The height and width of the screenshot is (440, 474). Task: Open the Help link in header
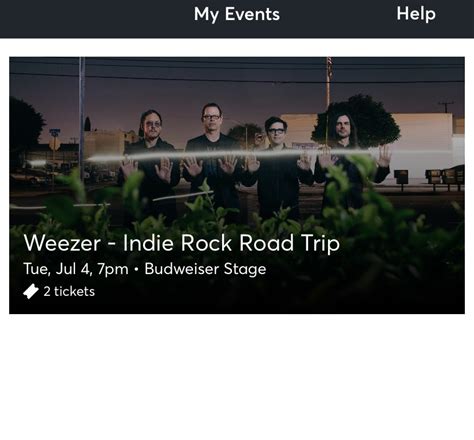(x=416, y=14)
